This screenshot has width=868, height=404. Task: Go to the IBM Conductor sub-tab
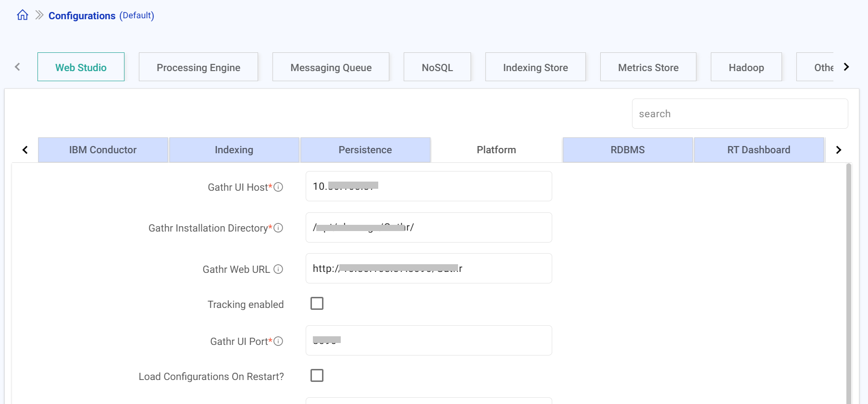(x=103, y=150)
